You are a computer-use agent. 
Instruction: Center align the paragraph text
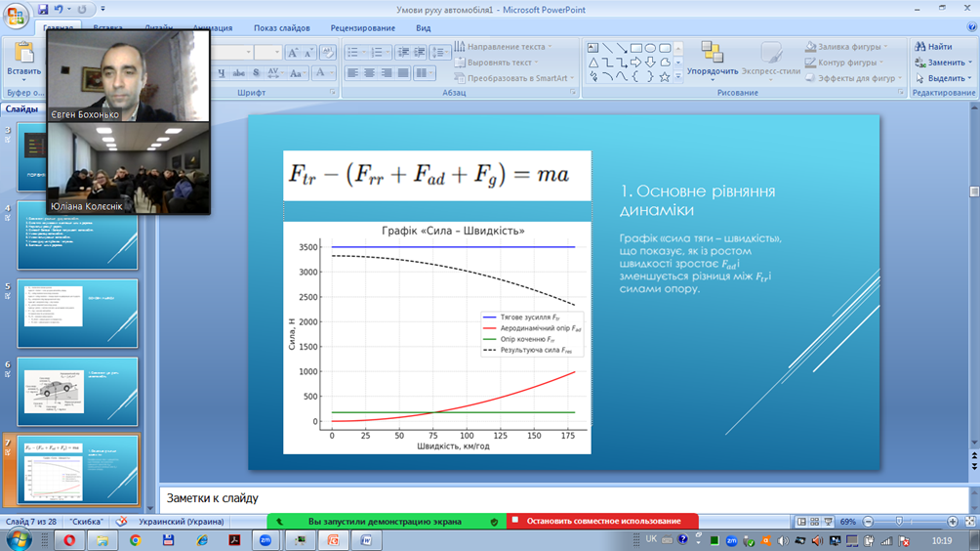click(x=370, y=73)
